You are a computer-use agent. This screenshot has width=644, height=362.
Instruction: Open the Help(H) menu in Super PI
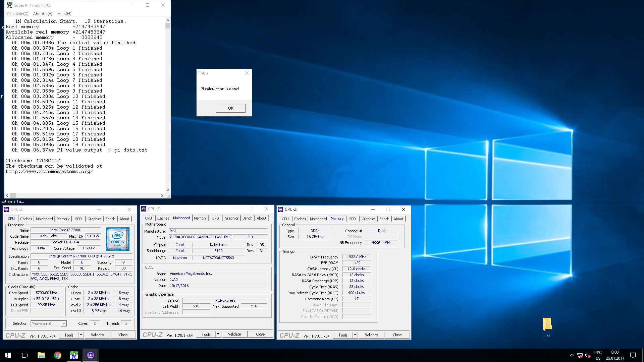click(x=64, y=14)
